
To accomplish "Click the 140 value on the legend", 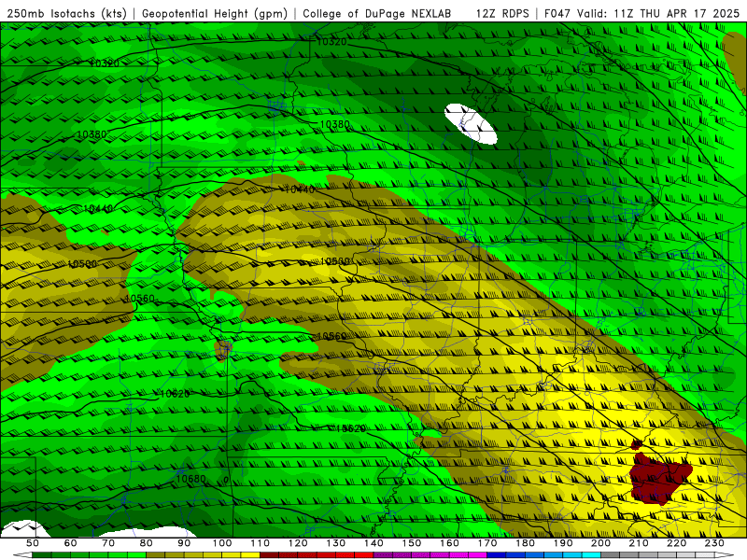I will (x=373, y=543).
